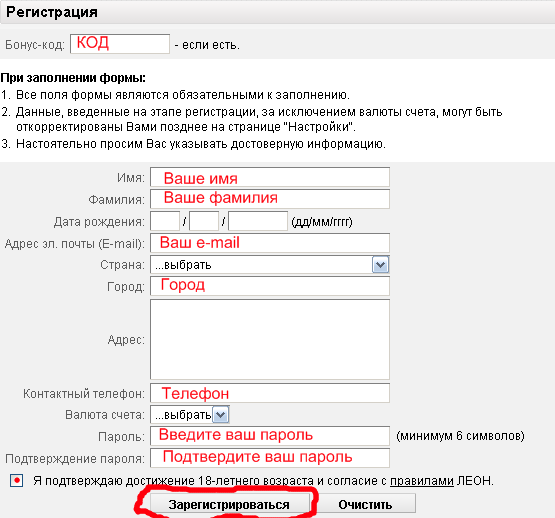Click the 'Контактный телефон:' label
The width and height of the screenshot is (555, 518).
(x=84, y=394)
